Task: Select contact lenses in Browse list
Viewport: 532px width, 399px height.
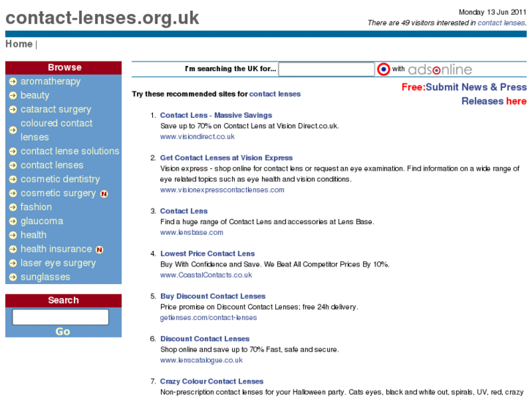Action: (52, 165)
